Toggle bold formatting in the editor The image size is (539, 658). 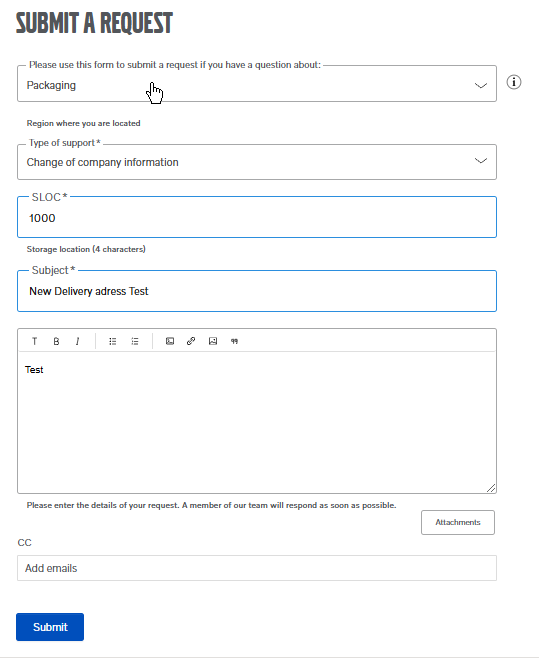click(x=56, y=341)
